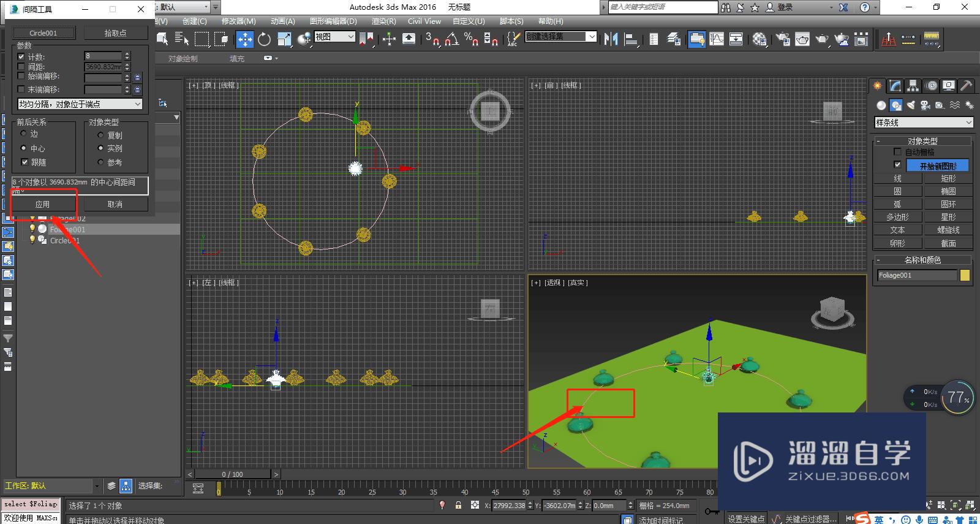The width and height of the screenshot is (980, 524).
Task: Open the Hierarchy panel tab
Action: tap(913, 86)
